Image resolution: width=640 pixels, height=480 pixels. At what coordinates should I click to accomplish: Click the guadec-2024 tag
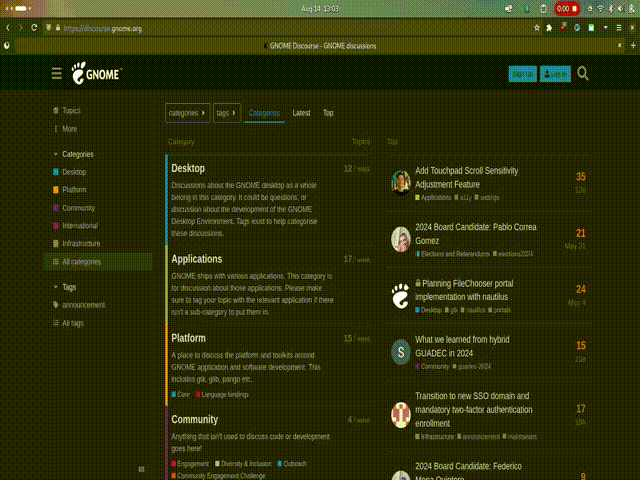[x=472, y=367]
